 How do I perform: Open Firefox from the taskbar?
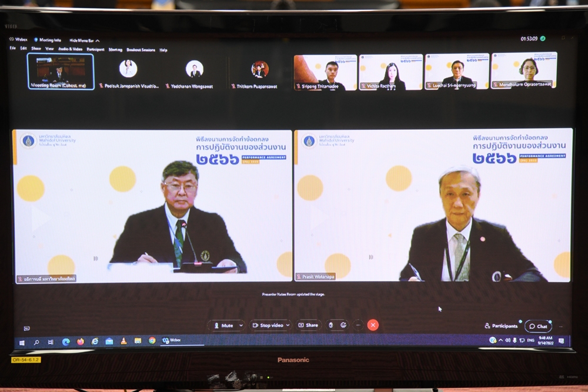(x=80, y=341)
